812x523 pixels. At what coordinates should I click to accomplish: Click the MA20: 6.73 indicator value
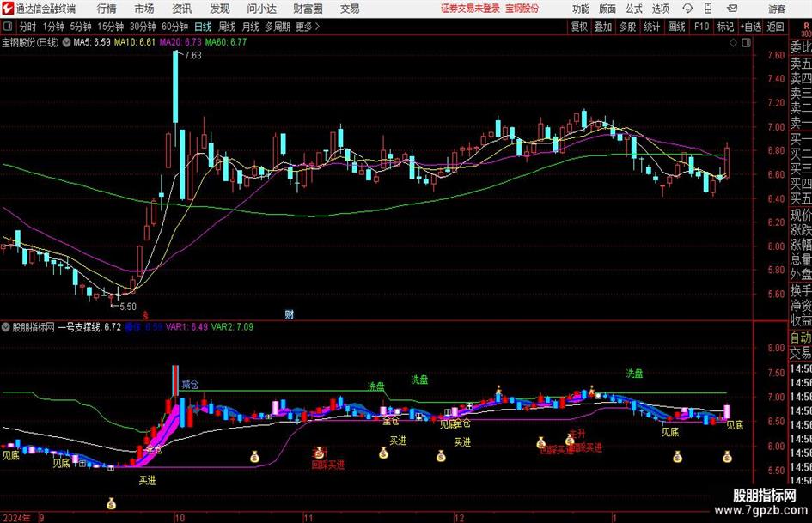click(x=180, y=42)
